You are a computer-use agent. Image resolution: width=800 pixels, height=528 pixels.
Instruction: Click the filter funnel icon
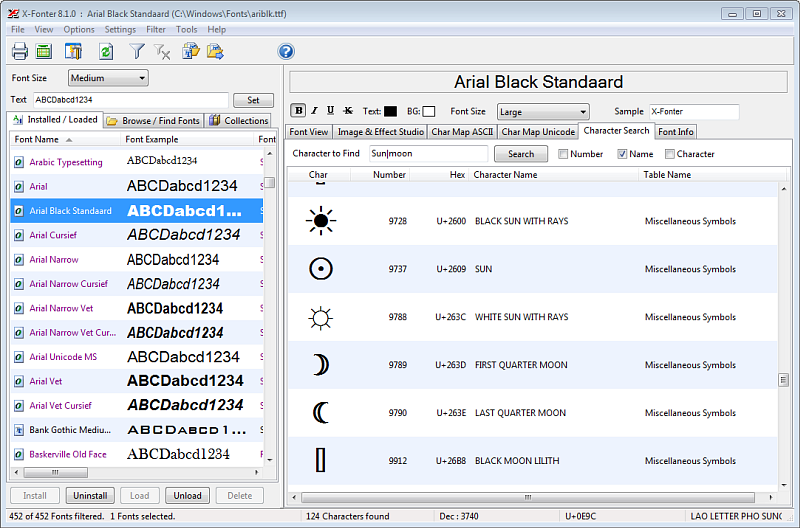click(x=137, y=51)
